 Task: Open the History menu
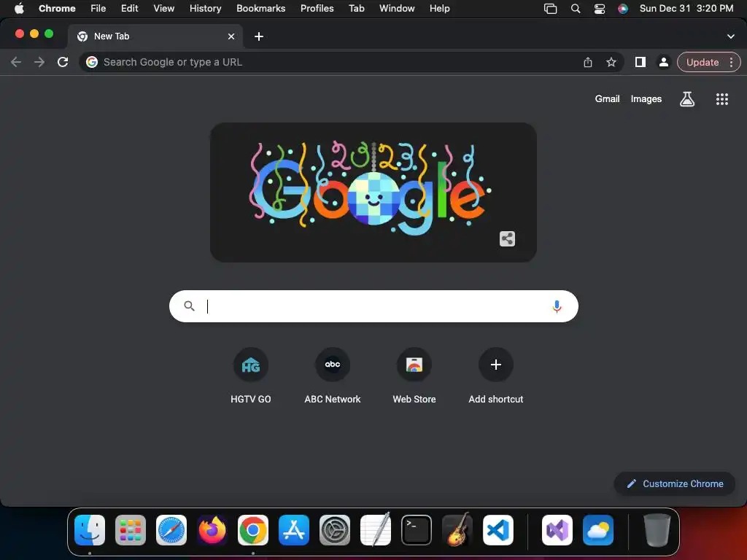point(205,9)
